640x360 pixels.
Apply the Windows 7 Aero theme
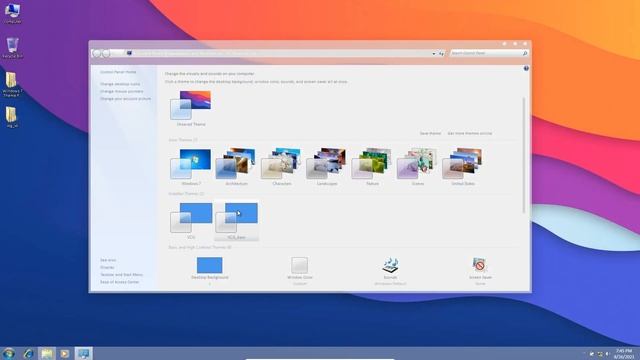[191, 164]
